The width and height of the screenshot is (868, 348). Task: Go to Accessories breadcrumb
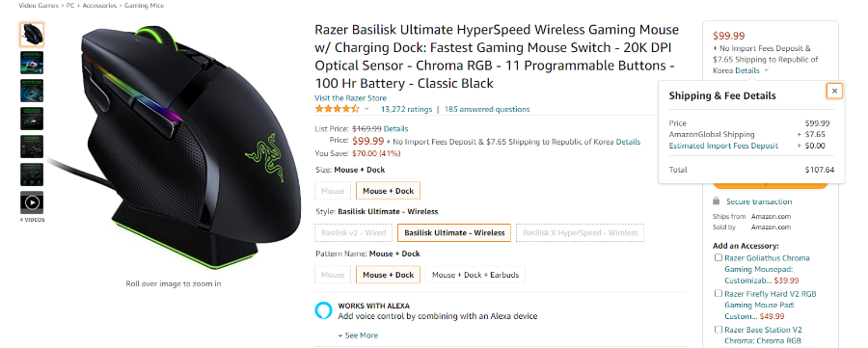coord(99,6)
